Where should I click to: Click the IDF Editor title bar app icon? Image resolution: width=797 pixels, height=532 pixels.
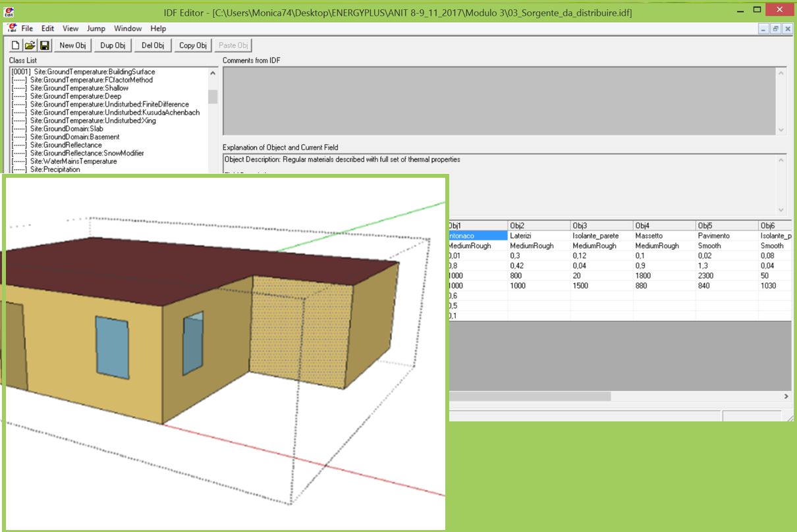click(9, 12)
